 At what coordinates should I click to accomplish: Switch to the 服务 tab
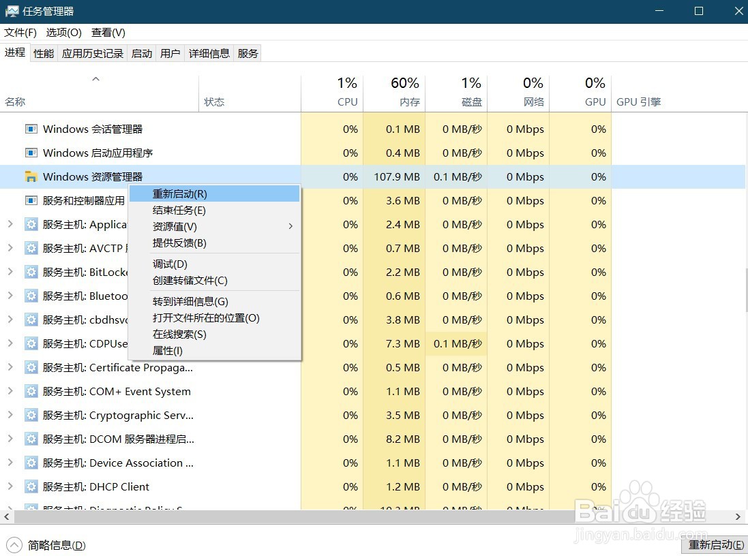(248, 53)
